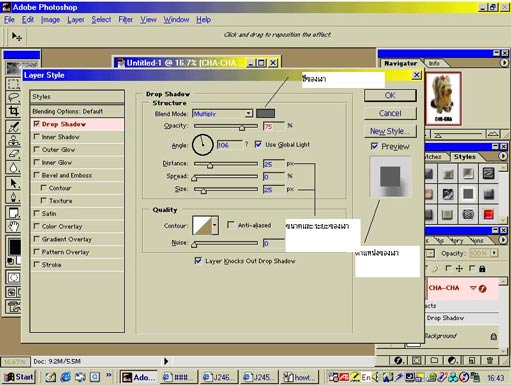Click OK in Layer Style dialog
511x385 pixels.
(390, 96)
